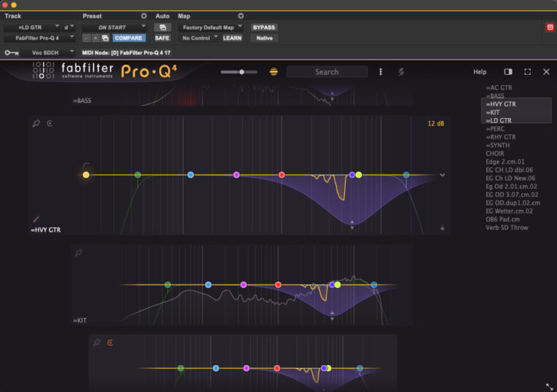Click the Help button
This screenshot has height=392, width=557.
[479, 72]
